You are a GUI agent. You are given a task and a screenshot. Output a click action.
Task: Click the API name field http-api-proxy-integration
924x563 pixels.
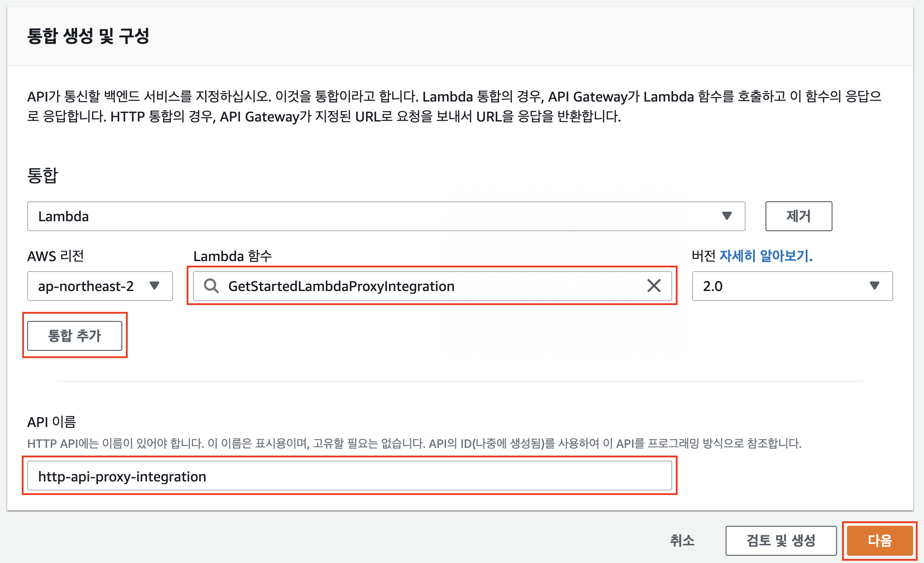click(350, 476)
